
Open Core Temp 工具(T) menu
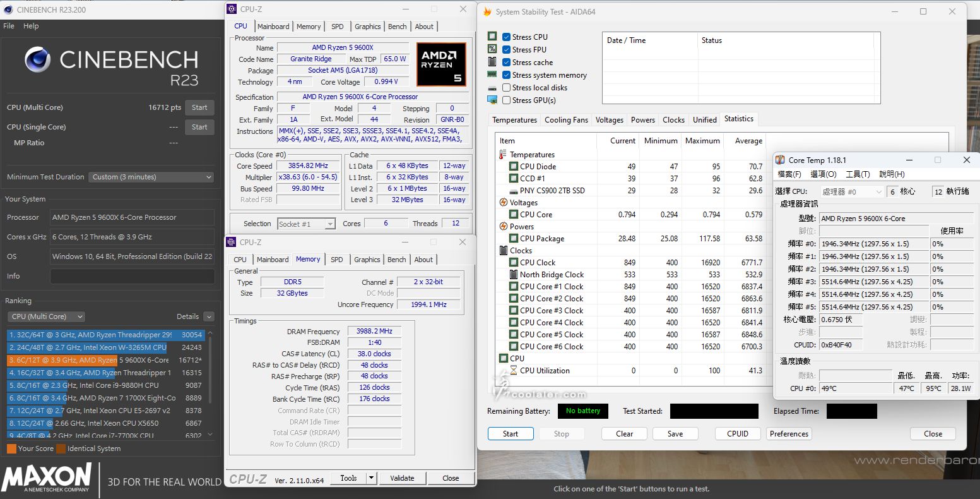(x=858, y=174)
